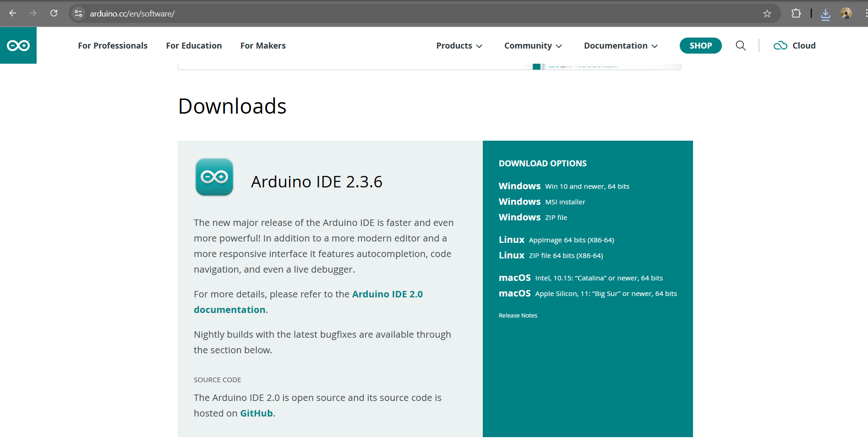Open the GitHub source code link
This screenshot has width=868, height=444.
tap(257, 413)
